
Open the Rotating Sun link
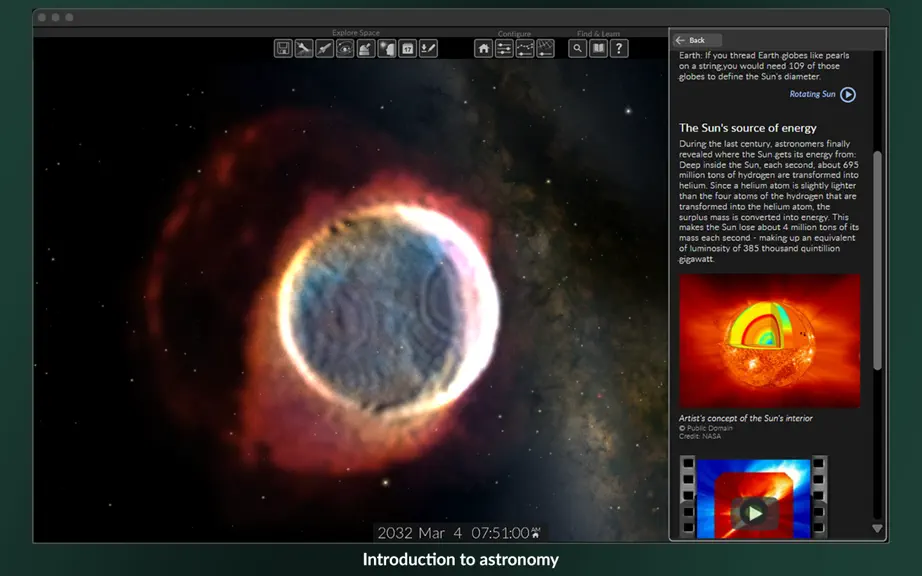click(x=812, y=94)
